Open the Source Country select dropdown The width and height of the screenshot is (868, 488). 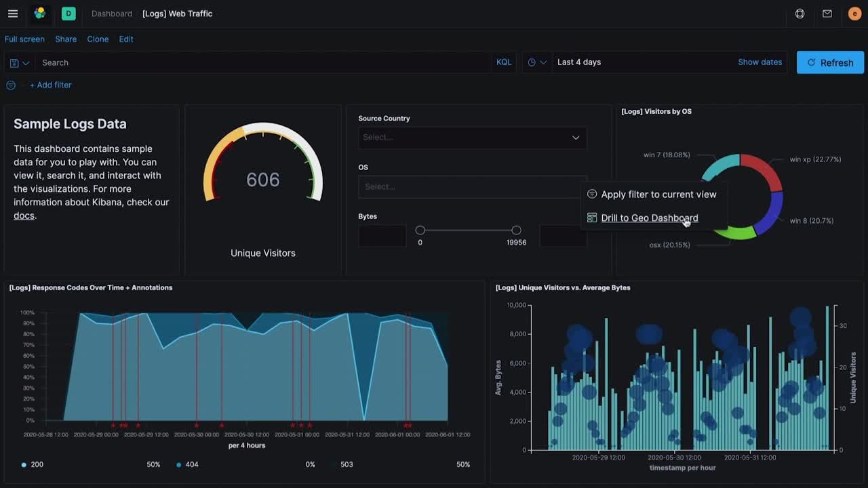point(471,137)
